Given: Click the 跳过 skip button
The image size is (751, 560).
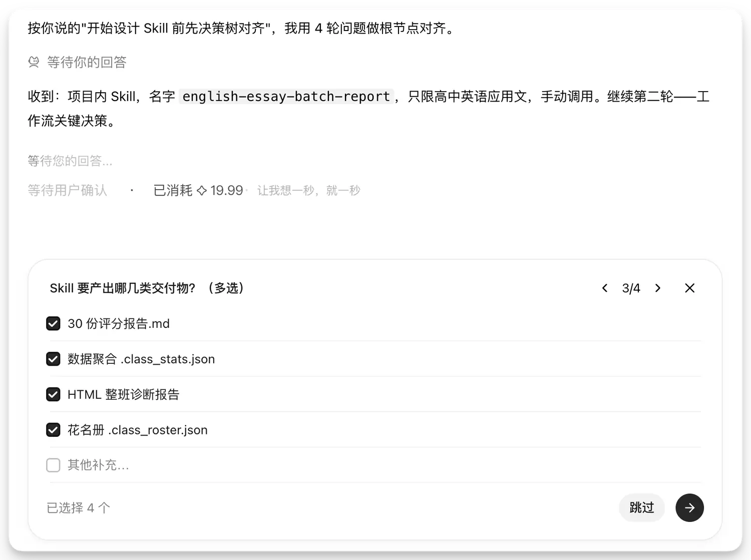Looking at the screenshot, I should pos(642,508).
